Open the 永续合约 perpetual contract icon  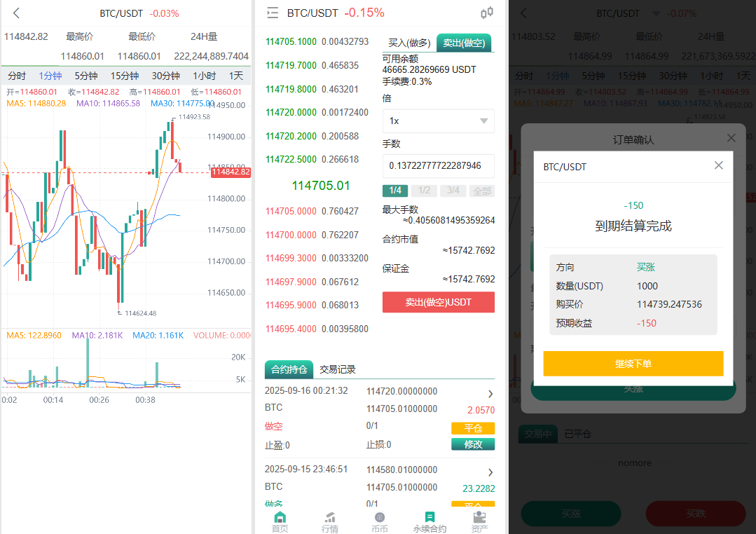click(429, 518)
